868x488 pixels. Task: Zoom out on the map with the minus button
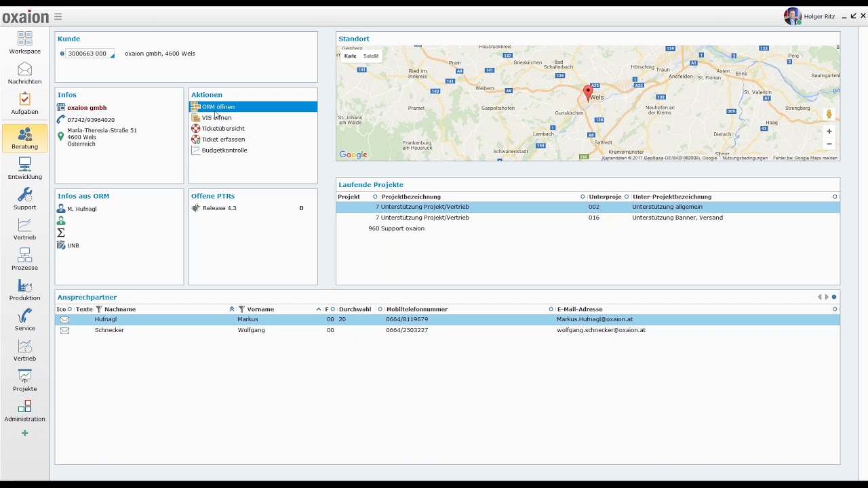pos(829,144)
